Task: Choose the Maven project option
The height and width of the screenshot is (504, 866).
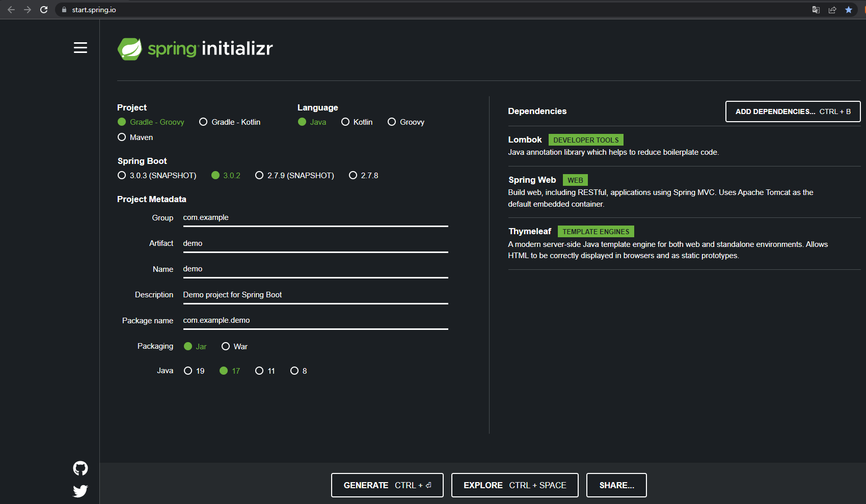Action: [x=135, y=137]
